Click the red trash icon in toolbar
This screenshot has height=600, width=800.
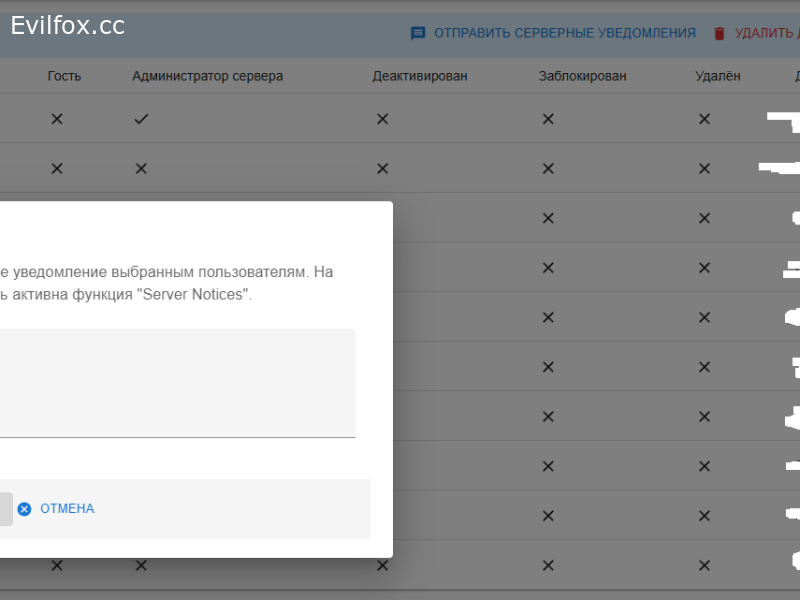[719, 33]
